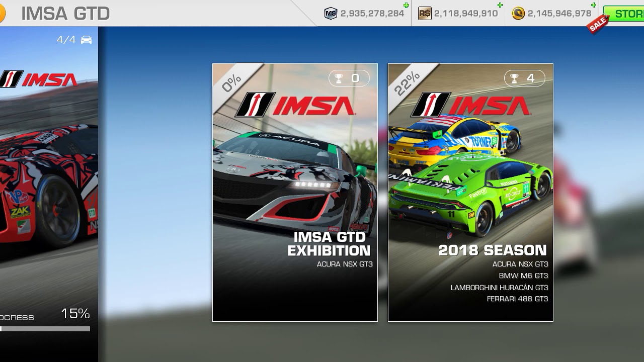Click the 15% progress value
Viewport: 644px width, 362px height.
point(75,314)
